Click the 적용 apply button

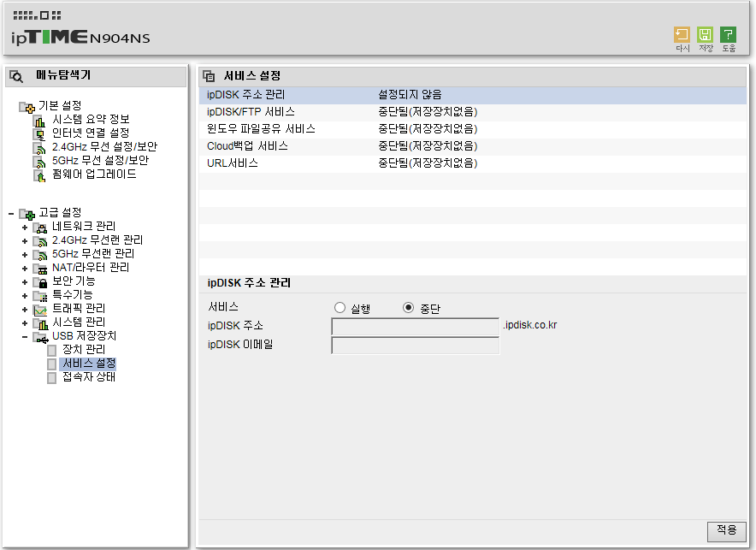(726, 530)
